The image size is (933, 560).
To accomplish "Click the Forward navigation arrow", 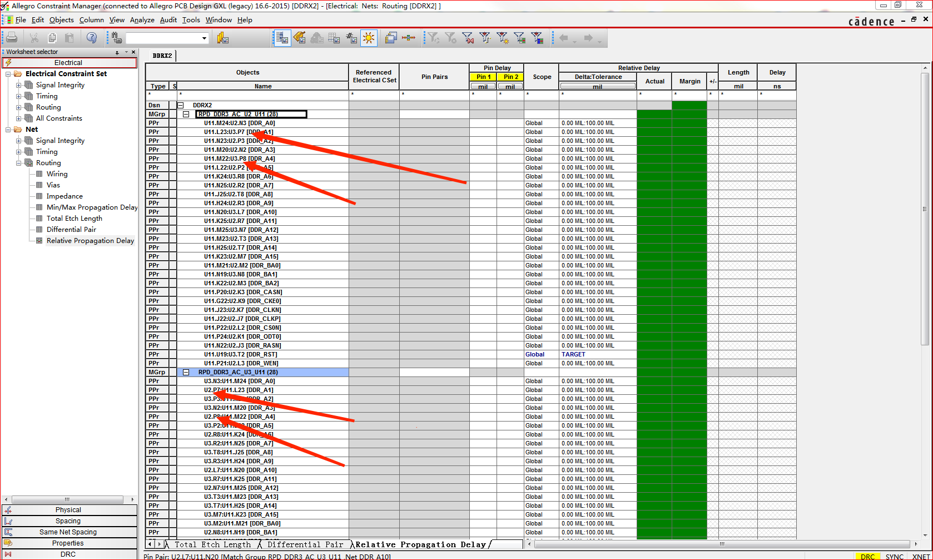I will (588, 38).
